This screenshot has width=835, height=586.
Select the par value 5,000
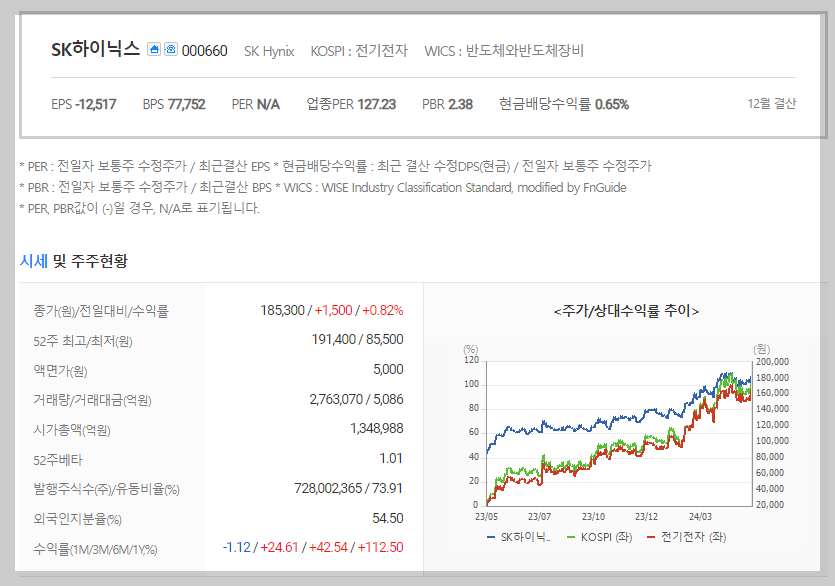pos(388,369)
